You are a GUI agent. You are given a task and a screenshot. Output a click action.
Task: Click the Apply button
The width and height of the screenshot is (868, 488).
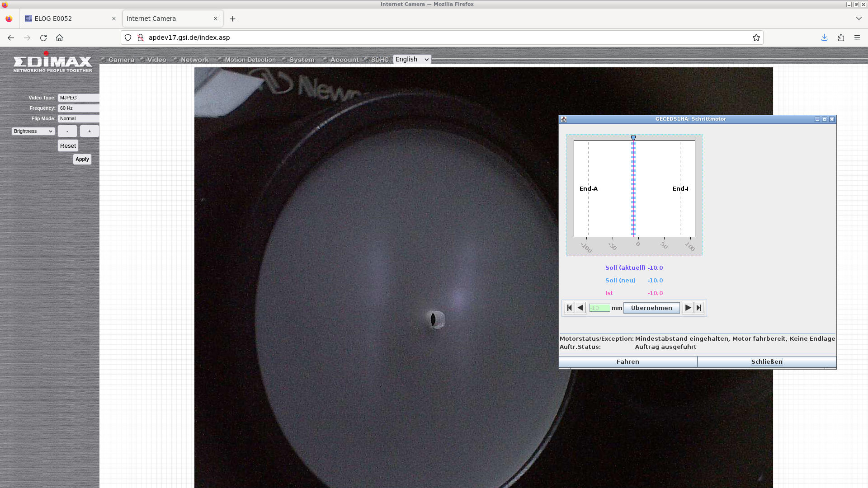click(x=82, y=159)
